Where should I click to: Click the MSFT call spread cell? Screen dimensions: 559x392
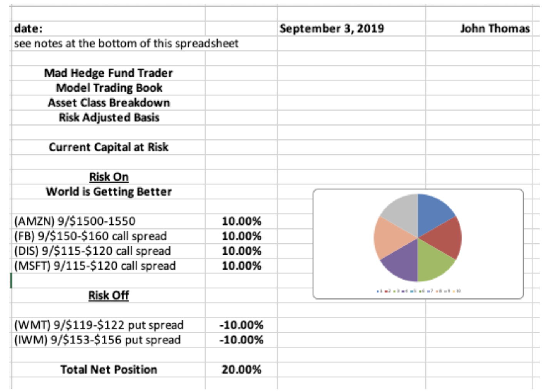[95, 266]
